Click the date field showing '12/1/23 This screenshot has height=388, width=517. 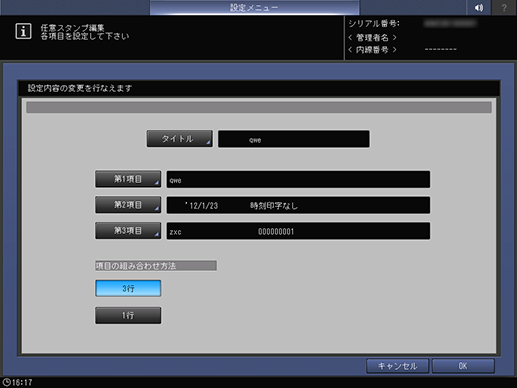tap(298, 205)
